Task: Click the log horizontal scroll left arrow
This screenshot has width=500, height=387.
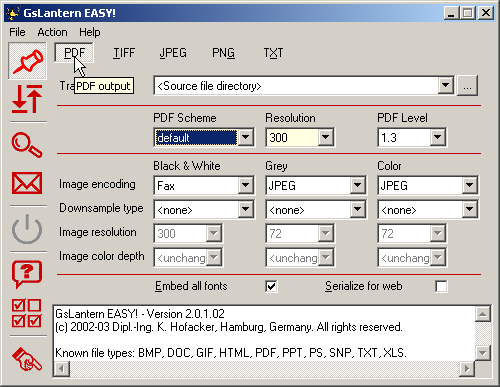Action: point(62,369)
